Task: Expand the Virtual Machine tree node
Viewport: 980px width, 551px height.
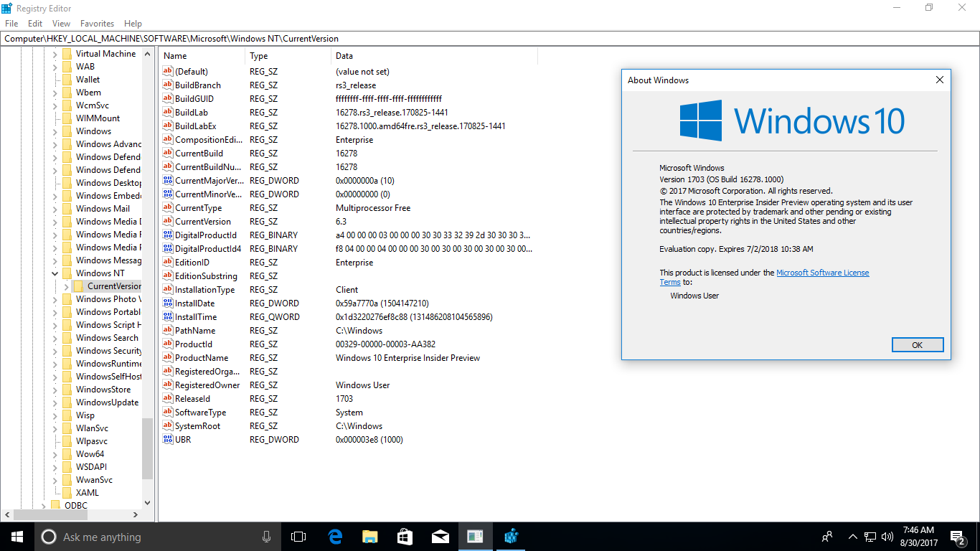Action: pyautogui.click(x=55, y=53)
